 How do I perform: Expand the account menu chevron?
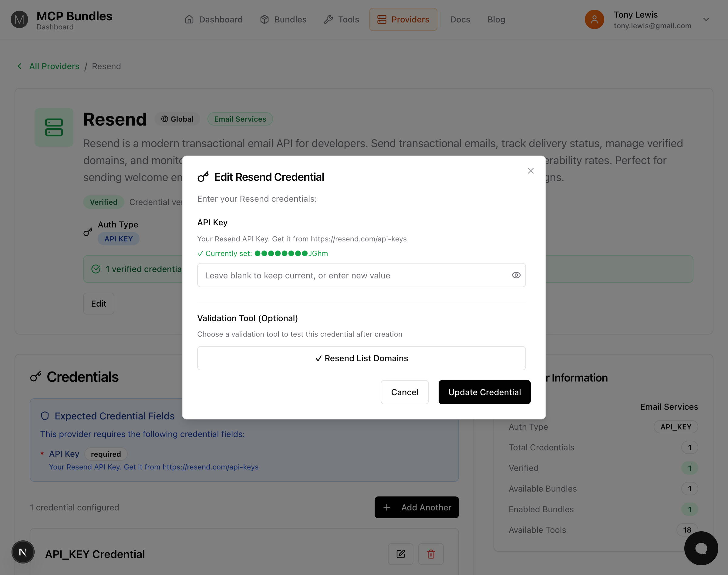click(x=706, y=19)
